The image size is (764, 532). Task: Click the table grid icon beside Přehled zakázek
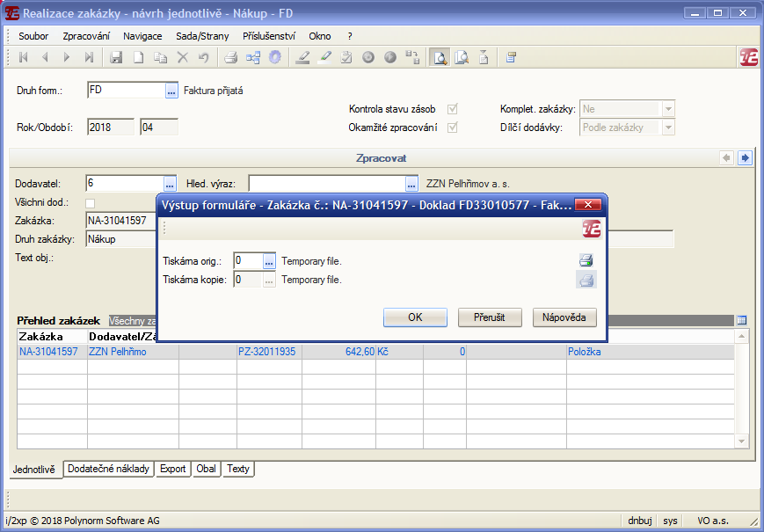pyautogui.click(x=742, y=320)
